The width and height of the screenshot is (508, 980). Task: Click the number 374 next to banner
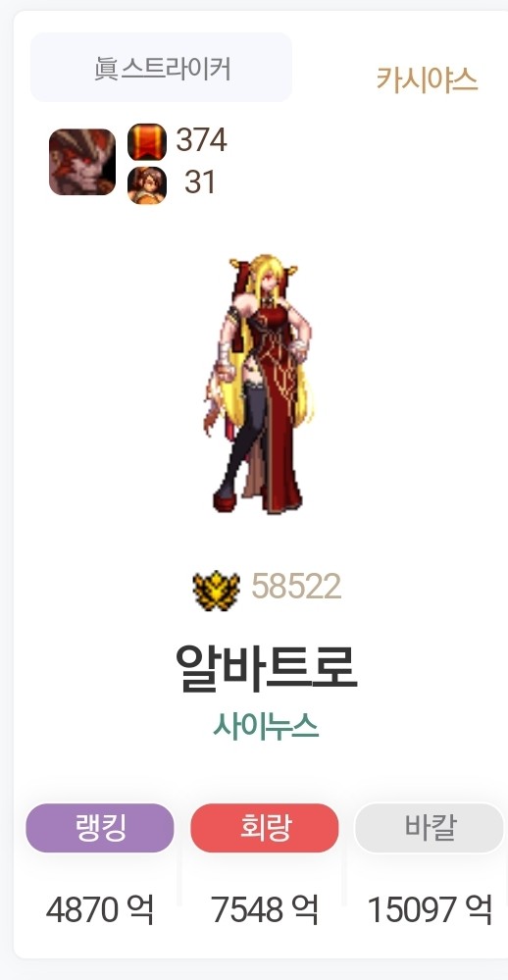[x=201, y=140]
